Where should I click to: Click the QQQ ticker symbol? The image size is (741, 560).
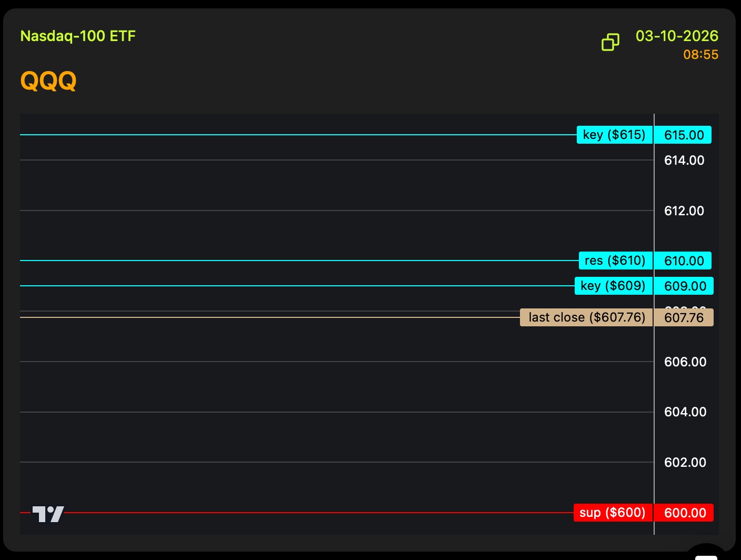(x=48, y=81)
